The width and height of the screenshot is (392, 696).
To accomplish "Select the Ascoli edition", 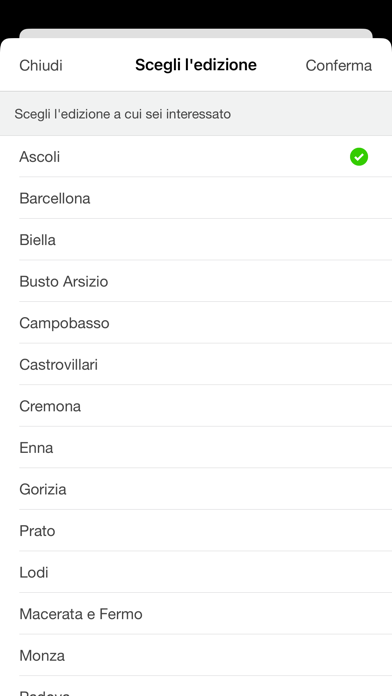I will point(196,157).
